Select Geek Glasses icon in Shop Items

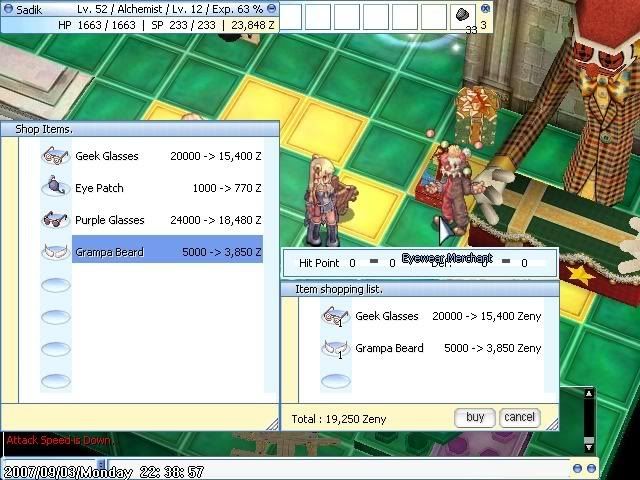click(56, 156)
